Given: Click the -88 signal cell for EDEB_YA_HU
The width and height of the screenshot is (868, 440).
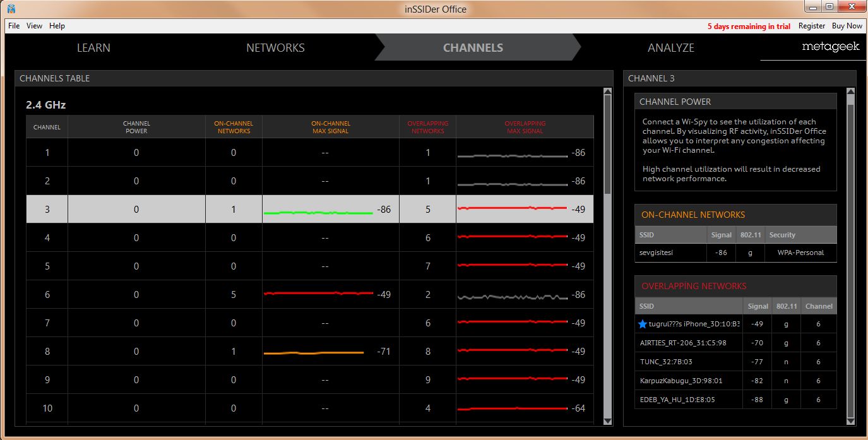Looking at the screenshot, I should point(758,400).
